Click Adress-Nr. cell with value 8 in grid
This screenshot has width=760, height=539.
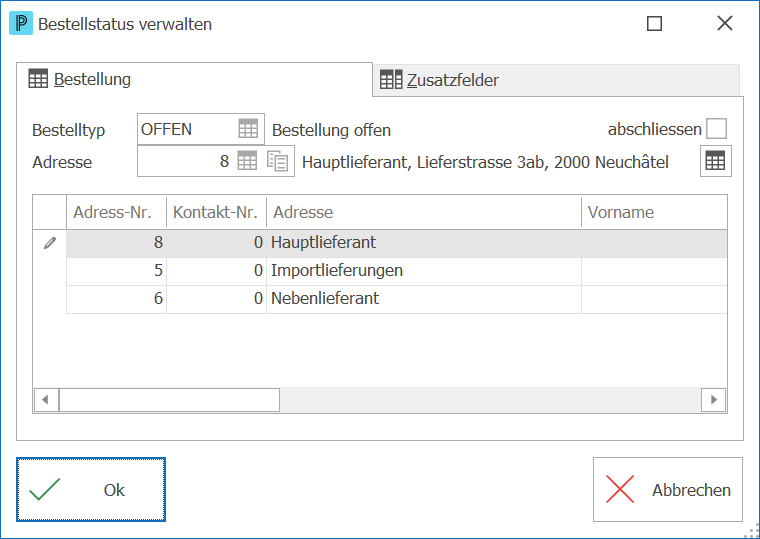coord(116,243)
